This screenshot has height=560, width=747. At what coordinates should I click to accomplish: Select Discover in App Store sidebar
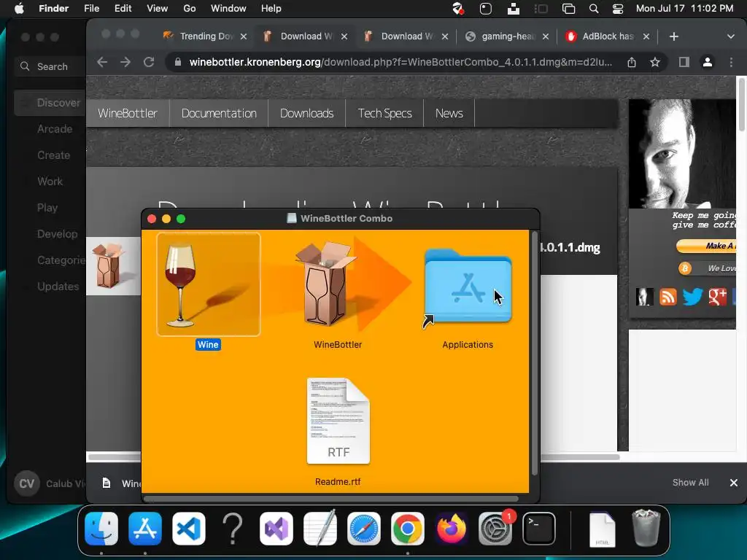point(50,102)
